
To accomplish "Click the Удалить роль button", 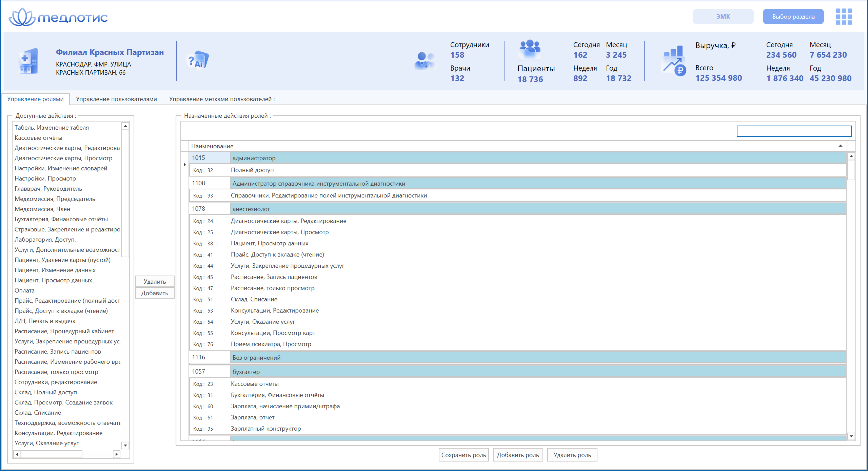I will 572,455.
